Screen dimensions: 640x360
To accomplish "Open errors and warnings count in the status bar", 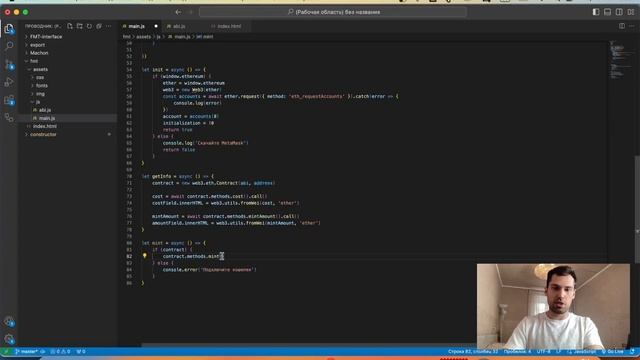I will pos(60,351).
